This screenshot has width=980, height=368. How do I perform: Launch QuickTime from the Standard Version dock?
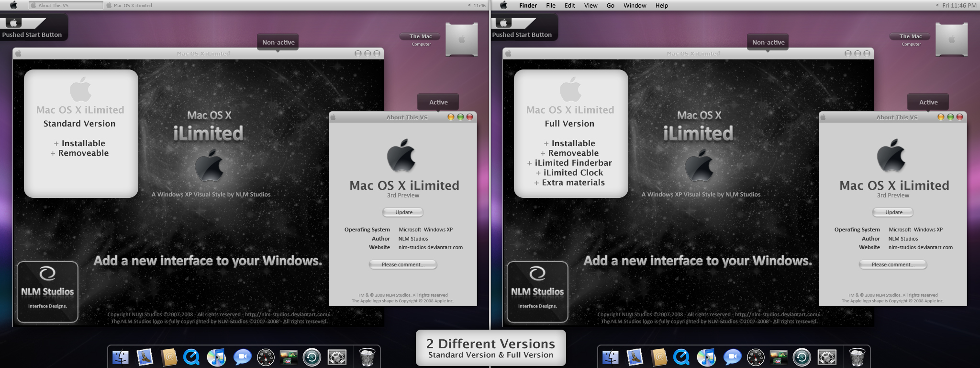click(191, 357)
